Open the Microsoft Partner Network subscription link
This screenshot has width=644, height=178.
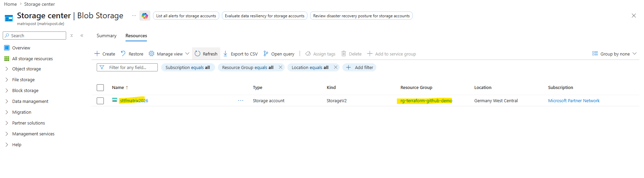point(574,101)
